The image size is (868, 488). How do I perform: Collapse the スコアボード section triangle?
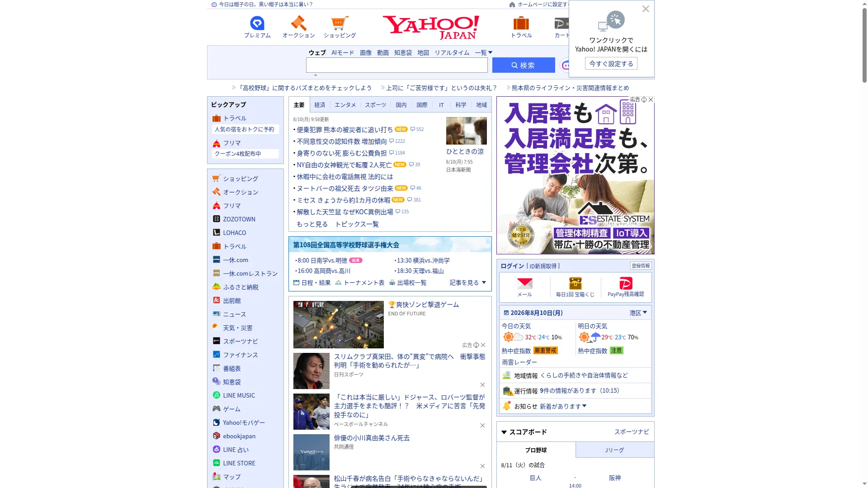504,432
